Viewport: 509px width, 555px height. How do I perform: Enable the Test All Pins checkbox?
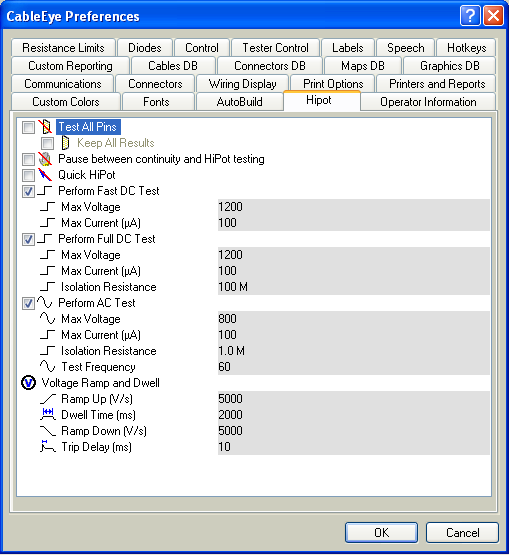(x=28, y=127)
